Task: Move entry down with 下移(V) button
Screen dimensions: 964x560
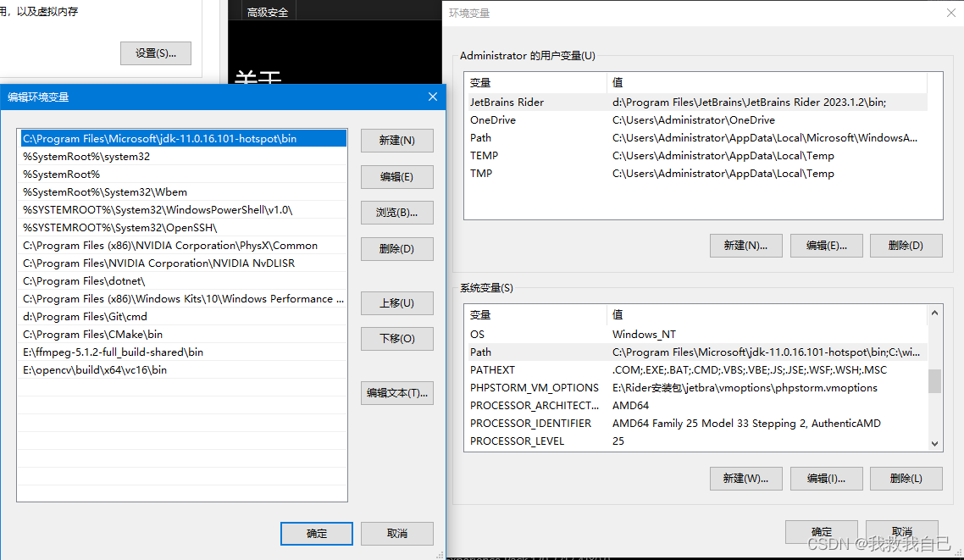Action: [x=396, y=338]
